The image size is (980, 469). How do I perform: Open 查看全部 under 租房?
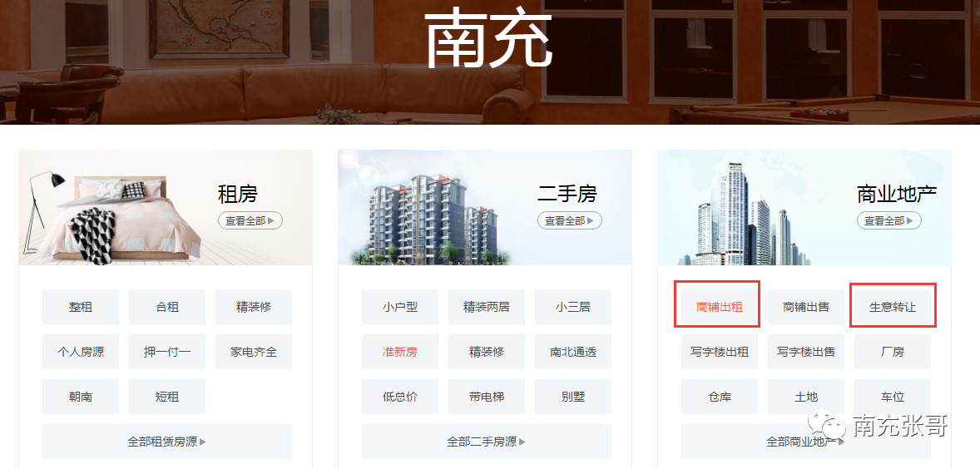pyautogui.click(x=250, y=220)
